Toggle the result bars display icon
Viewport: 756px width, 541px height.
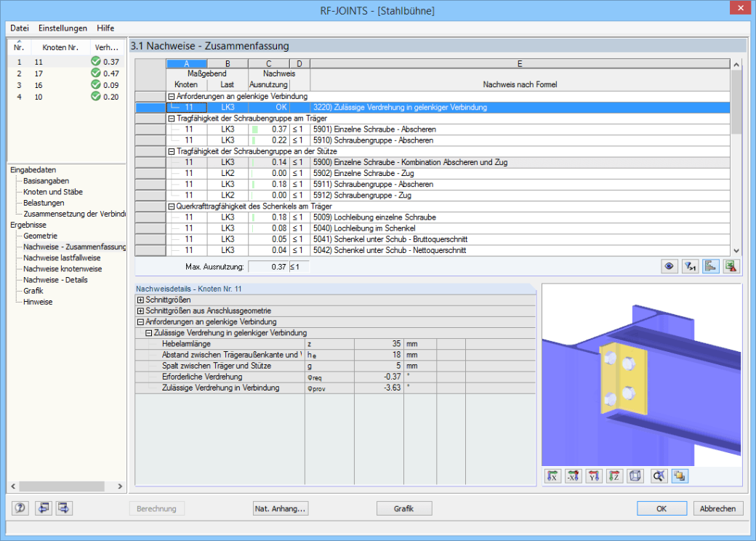click(x=710, y=267)
